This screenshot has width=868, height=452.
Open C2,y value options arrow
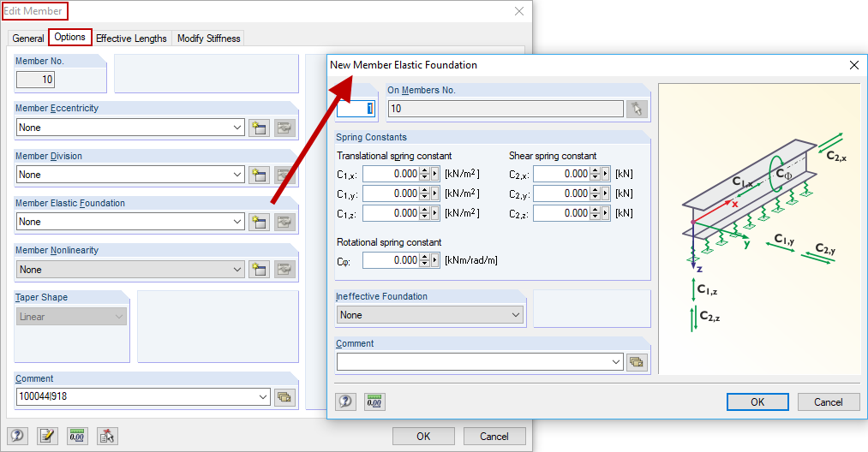tap(605, 193)
